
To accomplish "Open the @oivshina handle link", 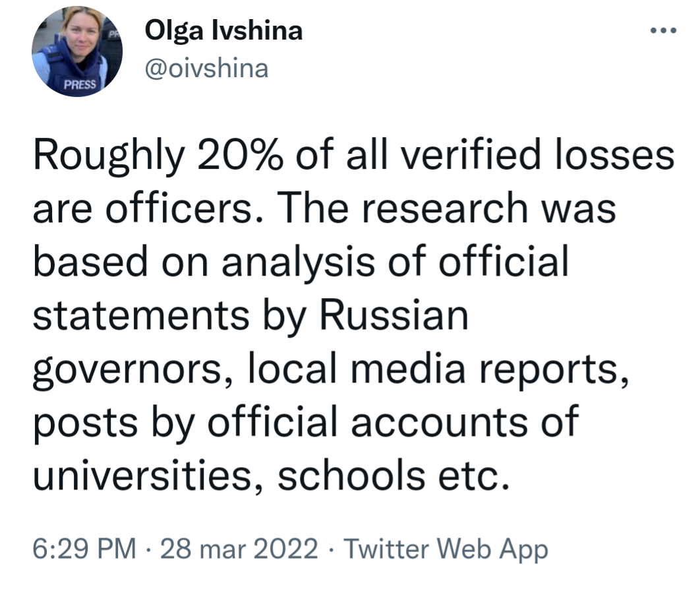I will click(207, 69).
